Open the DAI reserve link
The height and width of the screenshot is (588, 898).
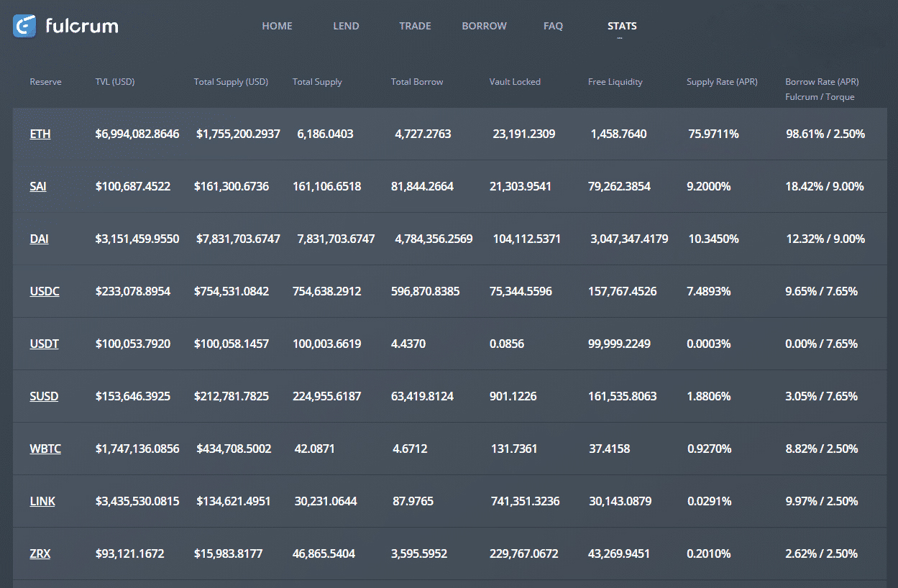[39, 239]
